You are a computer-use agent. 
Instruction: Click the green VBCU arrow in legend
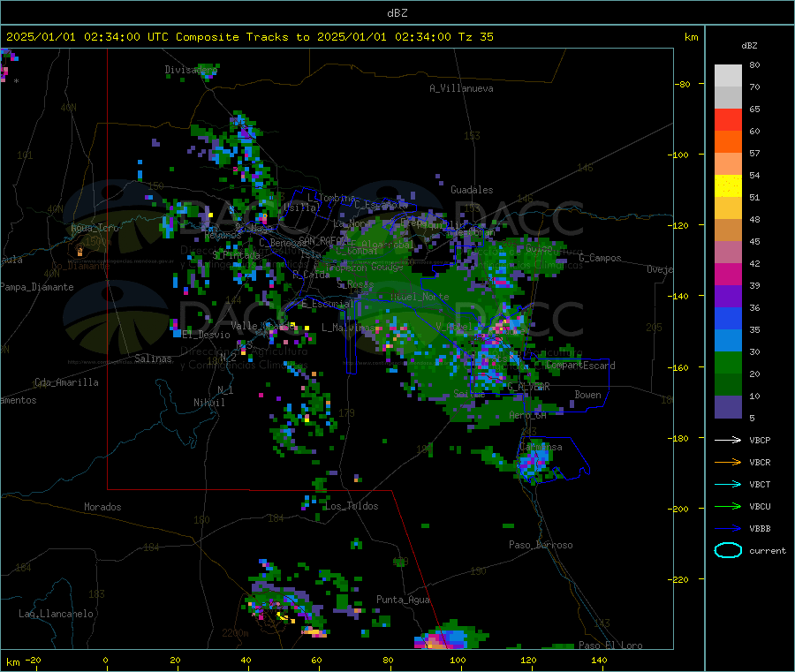728,506
